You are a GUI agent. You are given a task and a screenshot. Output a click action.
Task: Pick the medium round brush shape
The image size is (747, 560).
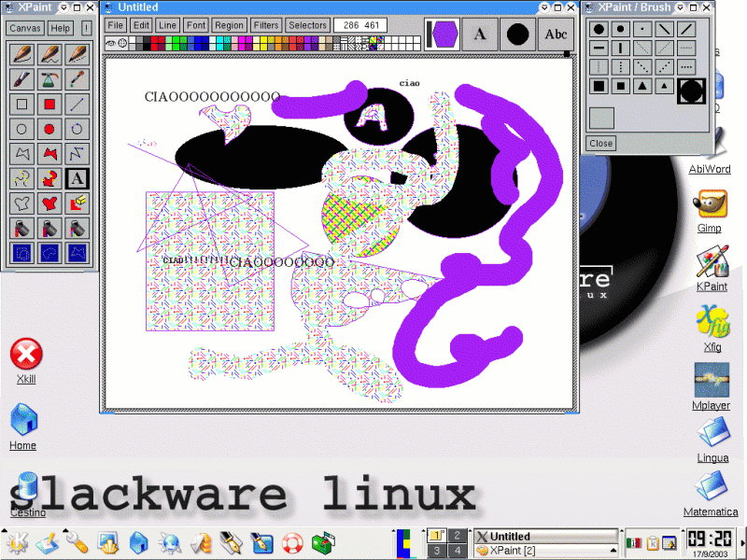coord(620,29)
